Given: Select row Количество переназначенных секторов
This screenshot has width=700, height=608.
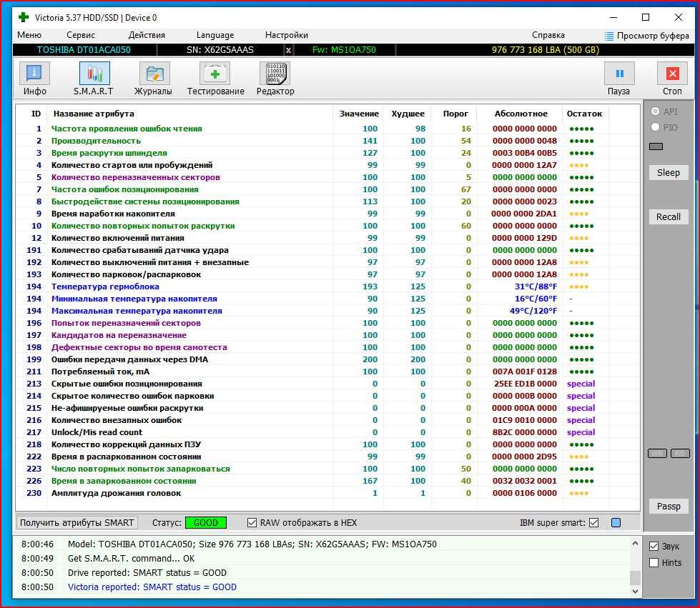Looking at the screenshot, I should click(328, 177).
